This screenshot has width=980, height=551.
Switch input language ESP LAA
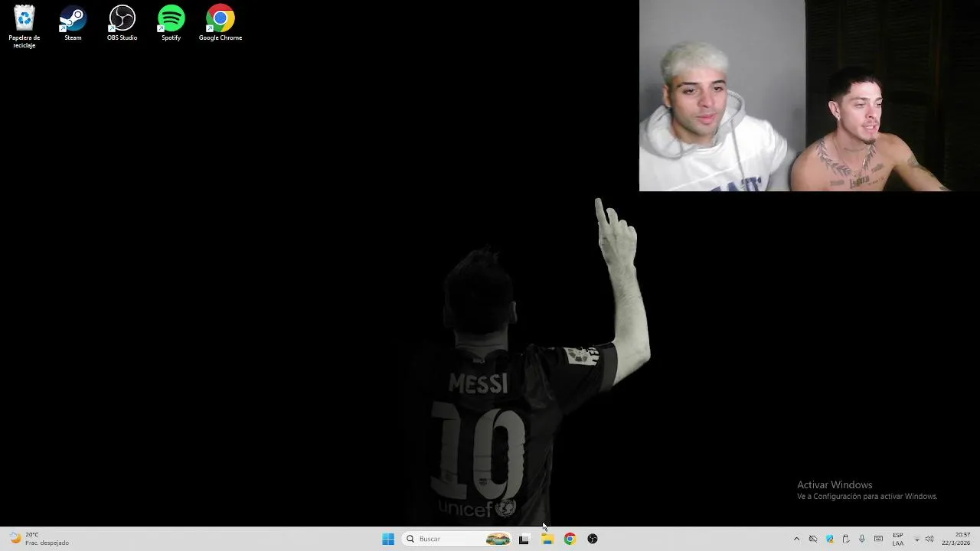pos(898,539)
